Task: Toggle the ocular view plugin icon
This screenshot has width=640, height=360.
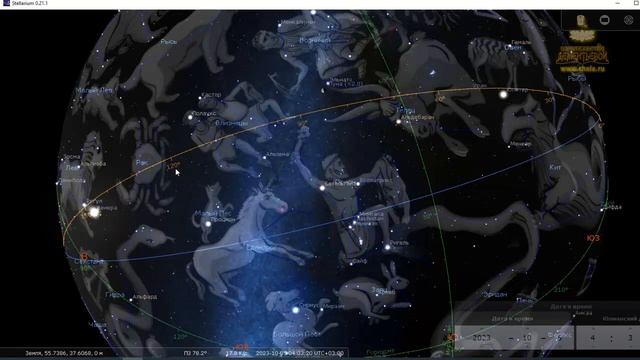Action: point(580,20)
